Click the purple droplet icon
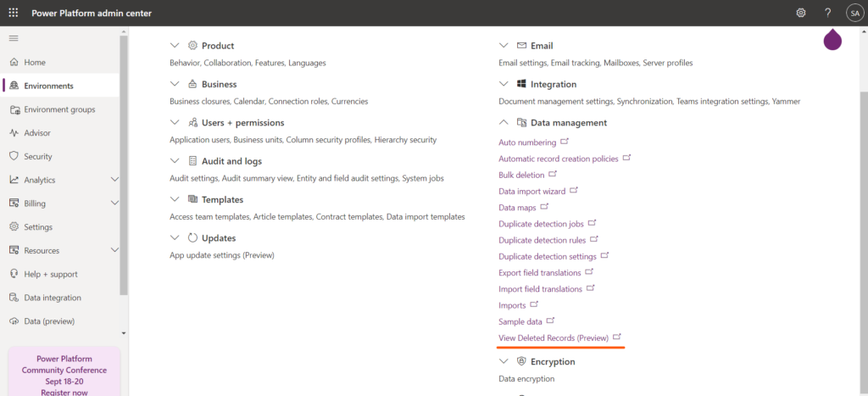The image size is (868, 396). (832, 40)
